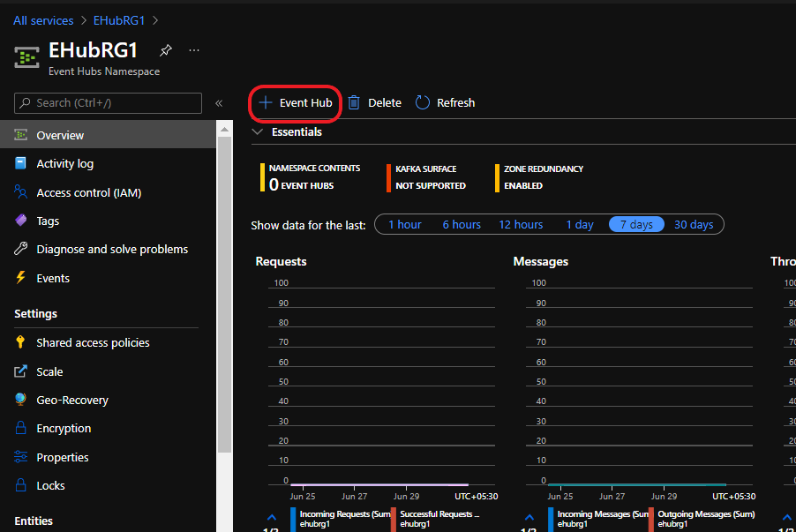Image resolution: width=796 pixels, height=532 pixels.
Task: Click the Properties sliders icon
Action: click(x=21, y=457)
